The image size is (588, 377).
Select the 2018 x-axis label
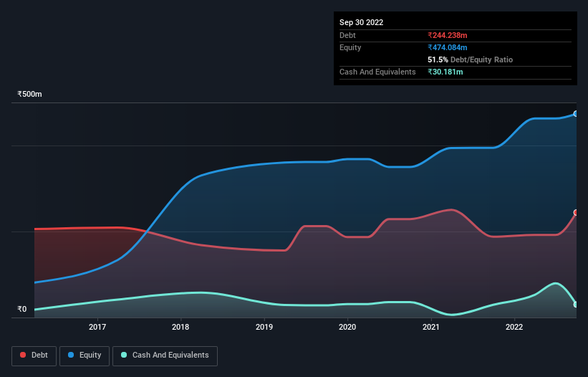click(180, 327)
